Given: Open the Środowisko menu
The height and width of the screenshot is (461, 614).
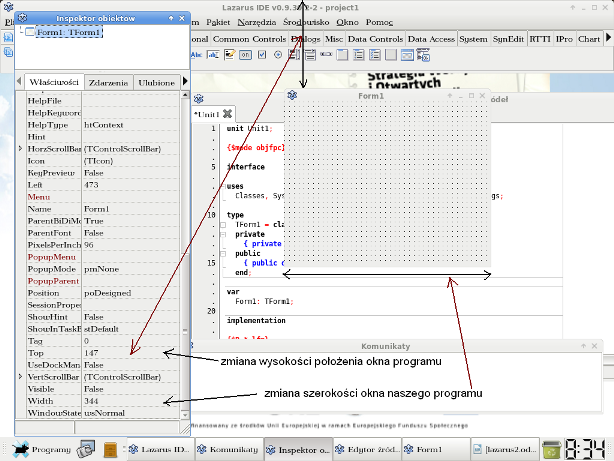Looking at the screenshot, I should tap(306, 22).
